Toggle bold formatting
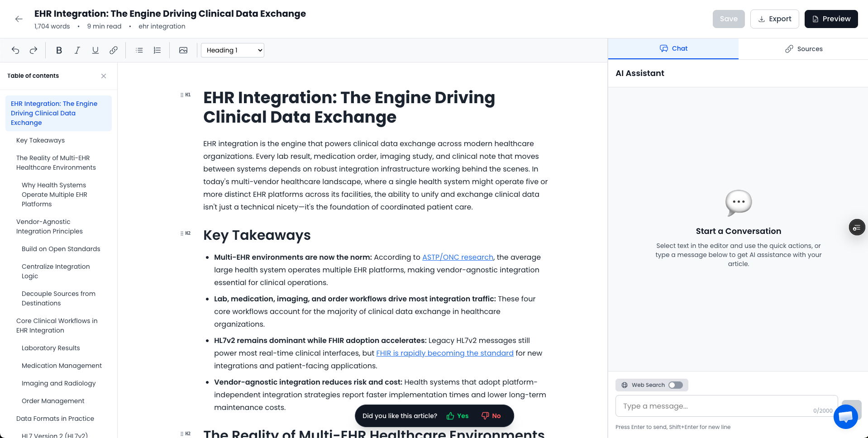 59,50
